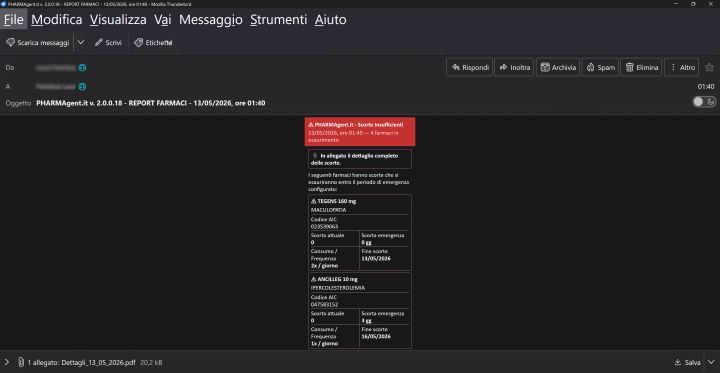Delete the message with Elimina

(x=641, y=67)
